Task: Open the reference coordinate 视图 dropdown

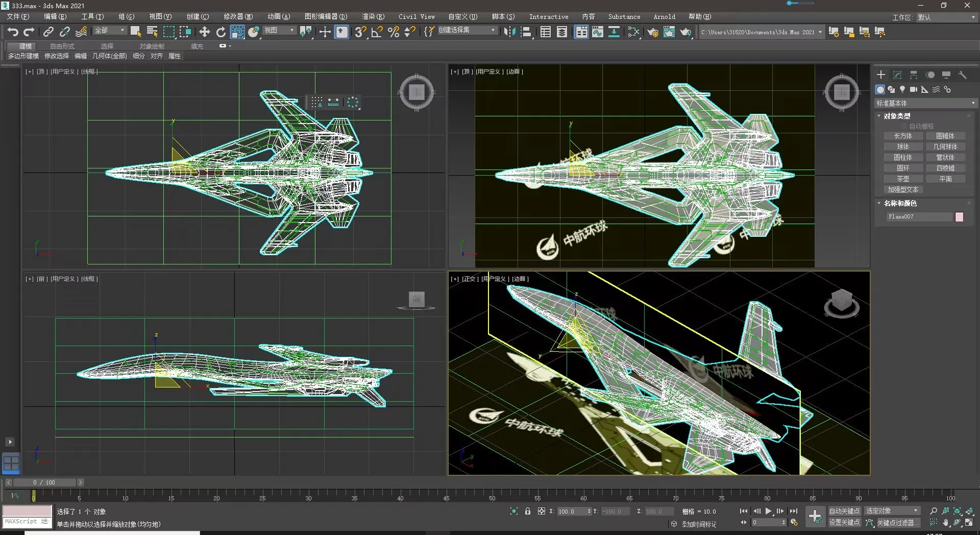Action: pyautogui.click(x=279, y=31)
